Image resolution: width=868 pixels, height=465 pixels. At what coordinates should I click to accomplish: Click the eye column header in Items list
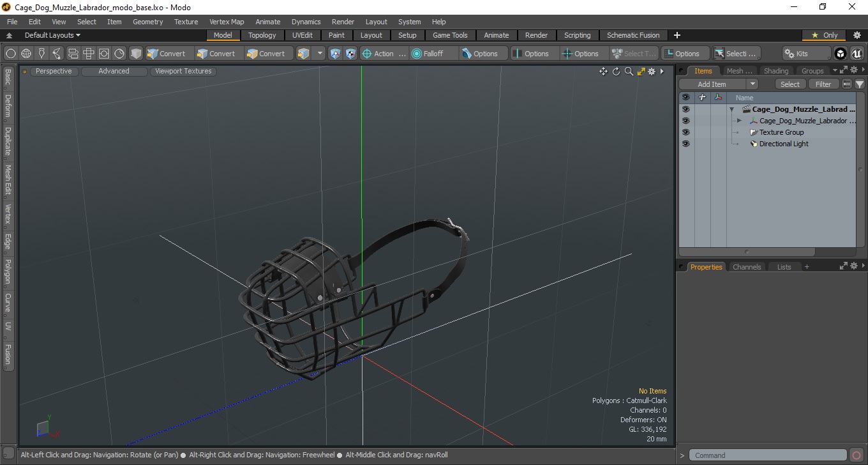click(685, 98)
